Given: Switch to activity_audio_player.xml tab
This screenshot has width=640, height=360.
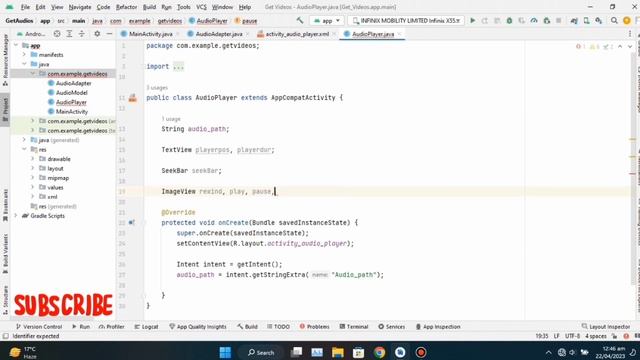Looking at the screenshot, I should 297,34.
